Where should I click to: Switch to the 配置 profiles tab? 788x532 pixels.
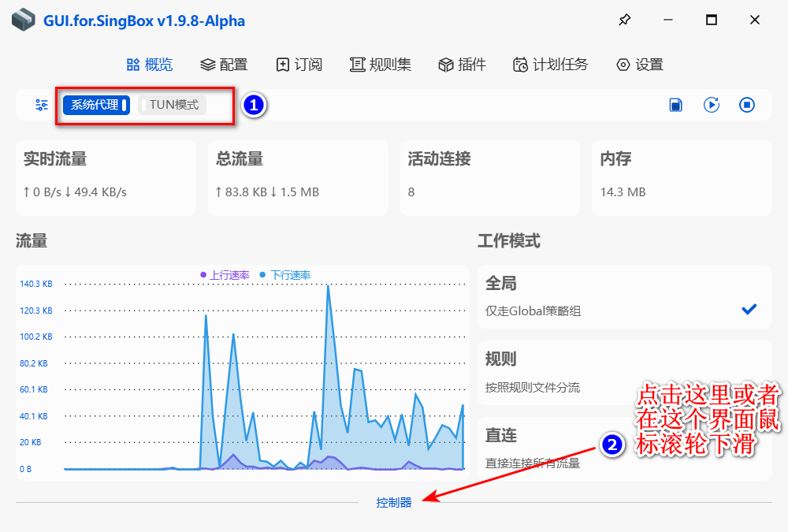pos(224,65)
